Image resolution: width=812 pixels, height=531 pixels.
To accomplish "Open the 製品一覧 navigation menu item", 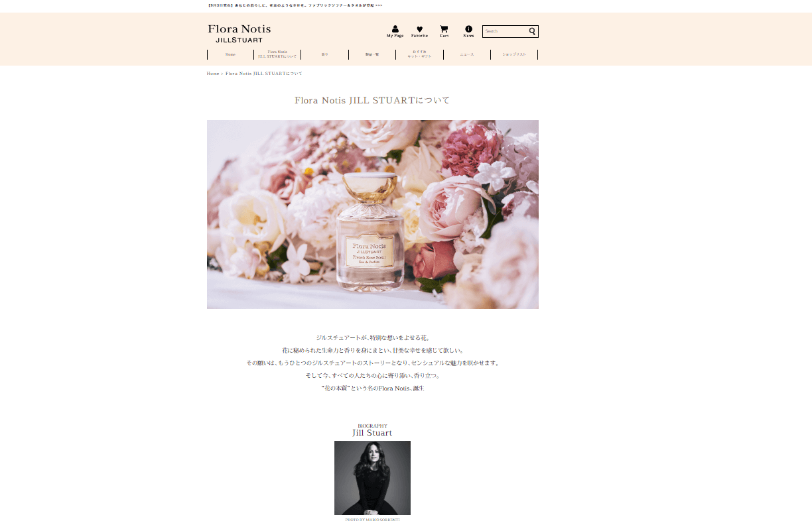I will (372, 54).
